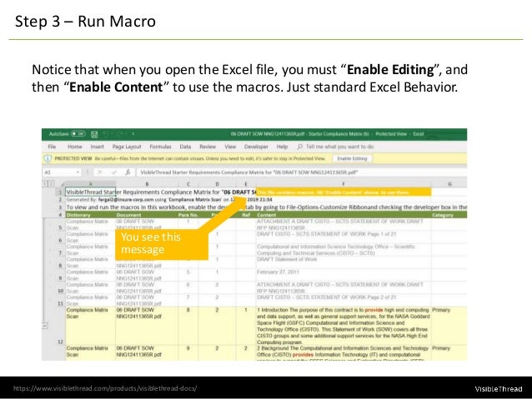
Task: Click the Primary cell beside '2 Background'
Action: [449, 353]
